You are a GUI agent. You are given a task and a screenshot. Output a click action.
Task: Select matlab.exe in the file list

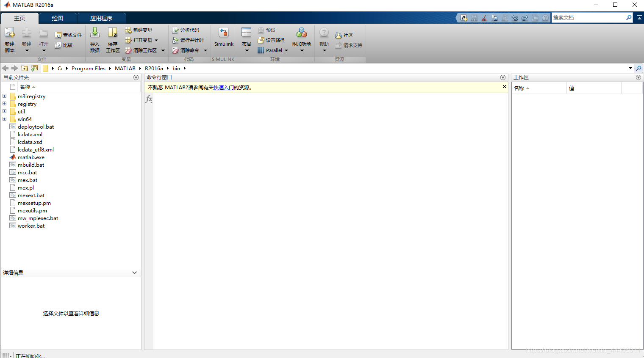tap(31, 157)
